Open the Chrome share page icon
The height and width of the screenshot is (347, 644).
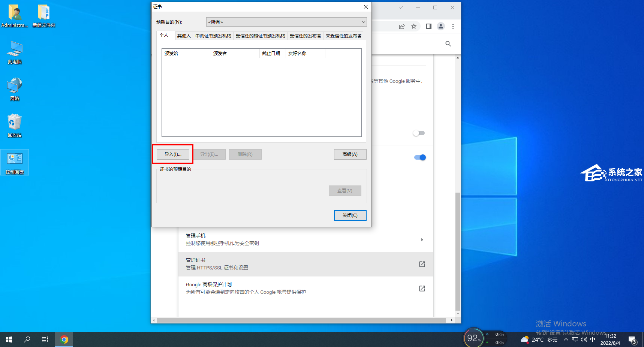point(402,26)
